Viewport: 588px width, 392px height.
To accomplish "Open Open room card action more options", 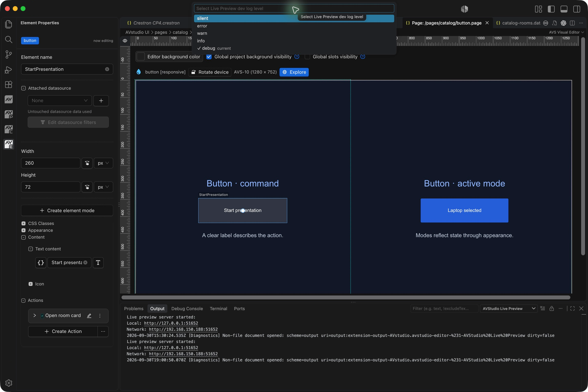I will (100, 316).
